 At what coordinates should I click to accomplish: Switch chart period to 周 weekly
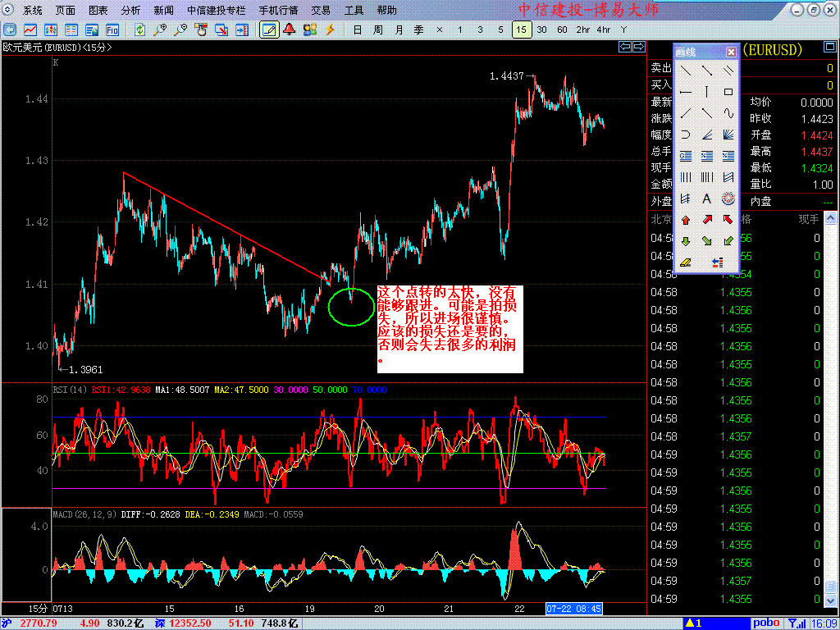(377, 30)
